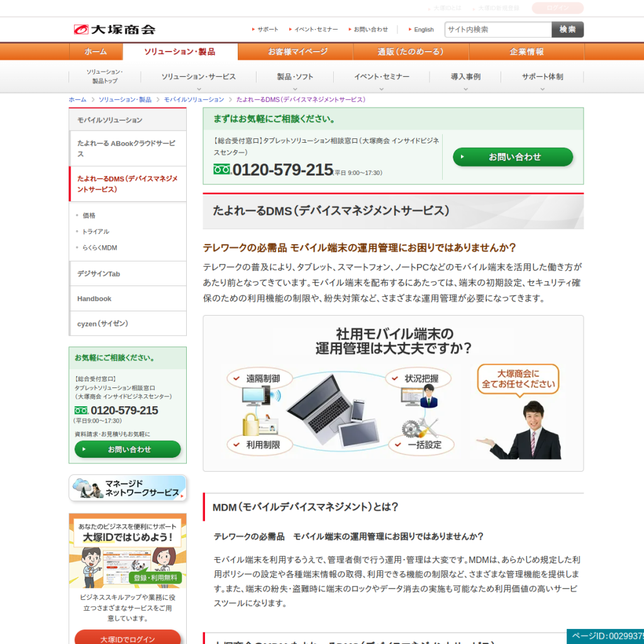Screen dimensions: 644x644
Task: Open the cyzen(サイゼン) sidebar item
Action: [128, 324]
